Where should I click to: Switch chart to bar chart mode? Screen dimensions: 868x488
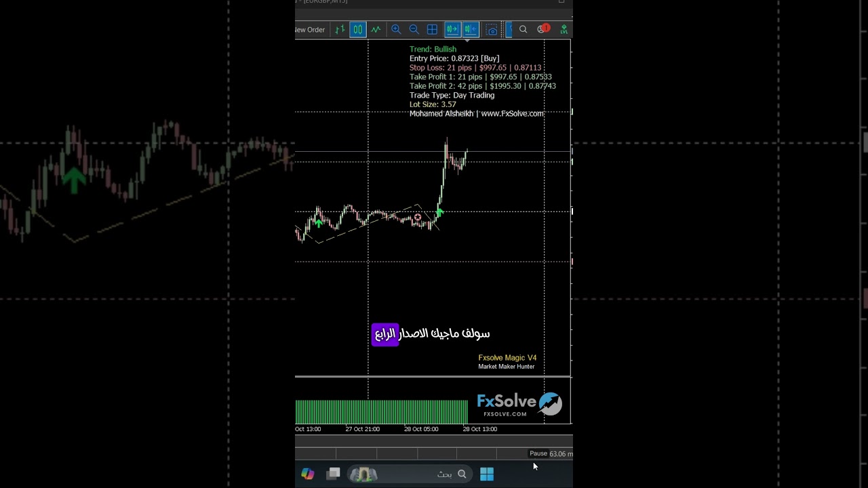click(340, 29)
